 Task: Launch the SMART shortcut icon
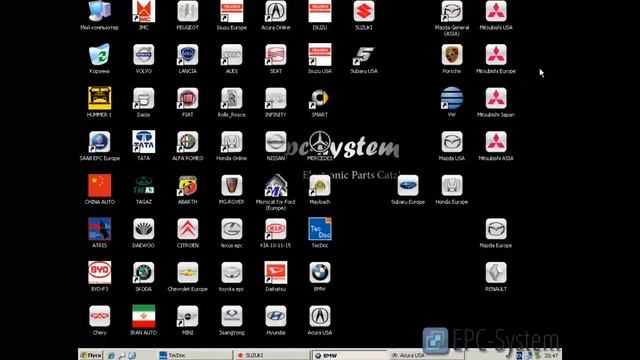(x=320, y=98)
